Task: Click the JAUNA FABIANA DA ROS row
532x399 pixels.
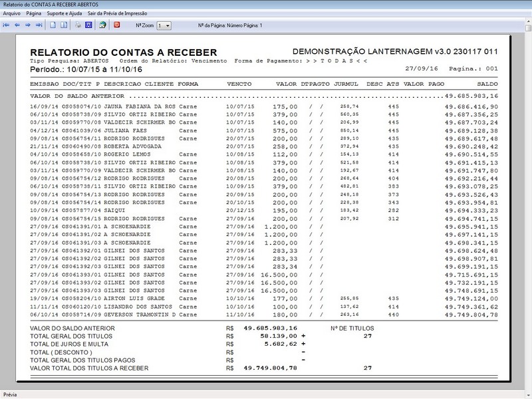Action: (264, 106)
